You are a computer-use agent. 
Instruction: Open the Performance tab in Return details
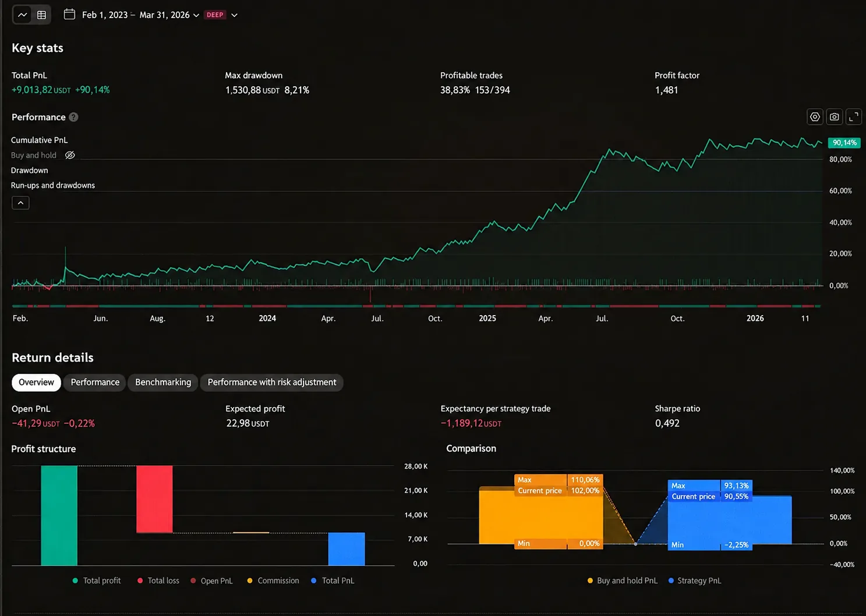click(95, 383)
